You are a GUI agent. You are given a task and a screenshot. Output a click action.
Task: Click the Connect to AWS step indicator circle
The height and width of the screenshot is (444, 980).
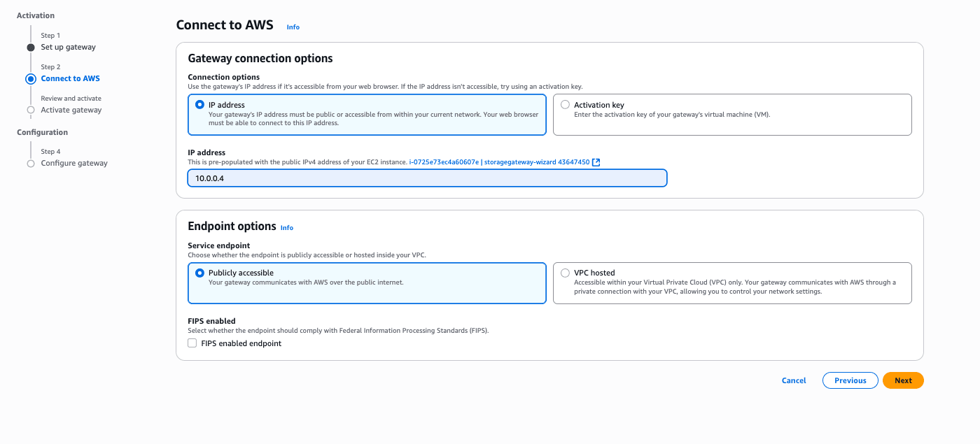pyautogui.click(x=29, y=78)
